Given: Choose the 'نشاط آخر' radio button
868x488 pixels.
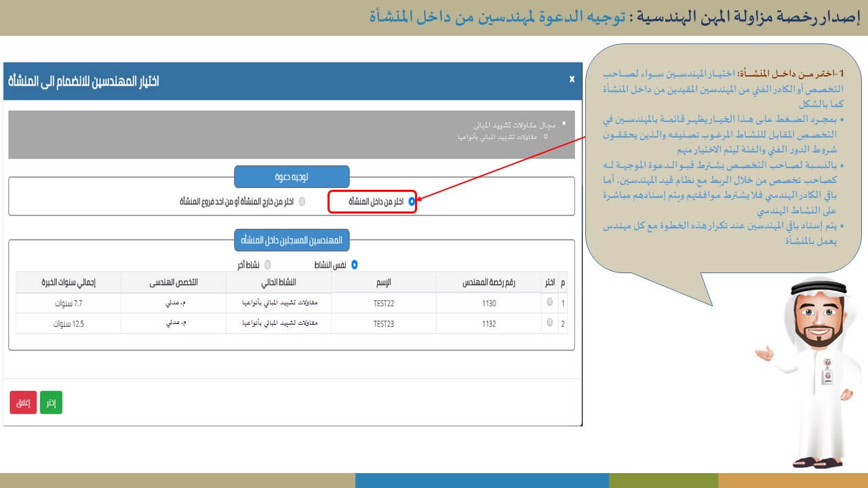Looking at the screenshot, I should (x=267, y=264).
